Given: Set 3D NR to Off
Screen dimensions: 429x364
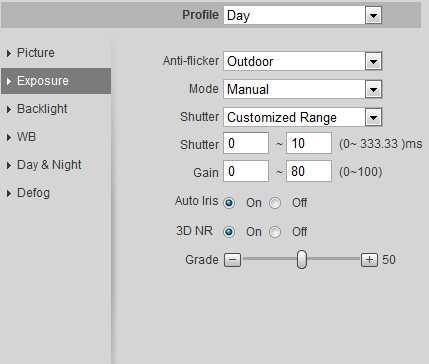Looking at the screenshot, I should 275,232.
